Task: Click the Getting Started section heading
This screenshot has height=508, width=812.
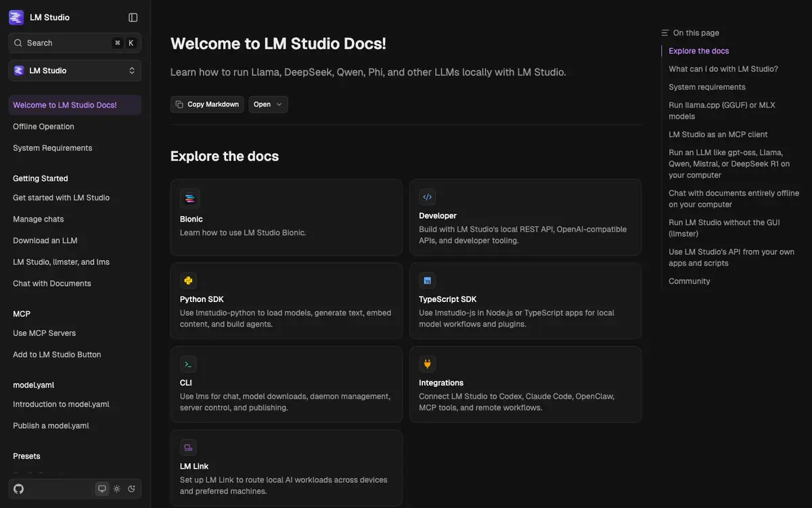Action: pyautogui.click(x=41, y=179)
